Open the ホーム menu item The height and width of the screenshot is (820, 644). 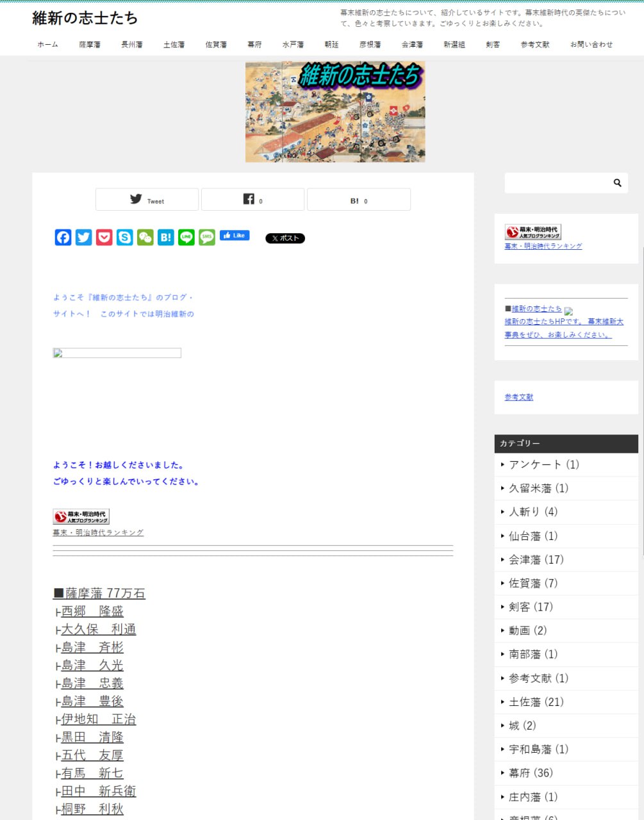click(47, 45)
